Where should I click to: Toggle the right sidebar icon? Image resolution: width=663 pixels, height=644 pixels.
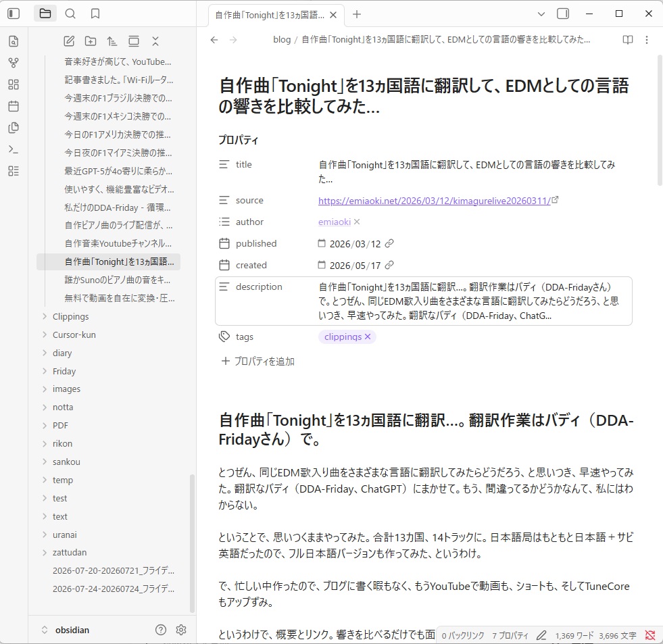[563, 14]
